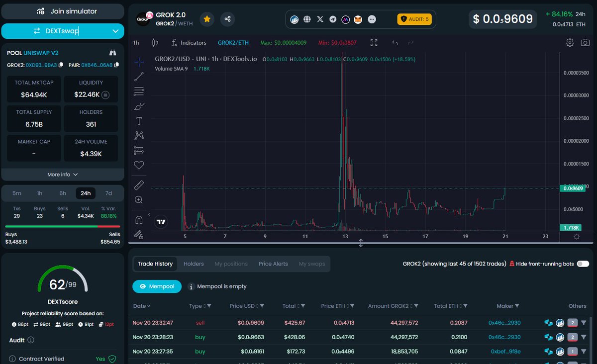Activate the zoom in tool
Viewport: 597px width, 364px height.
coord(139,200)
